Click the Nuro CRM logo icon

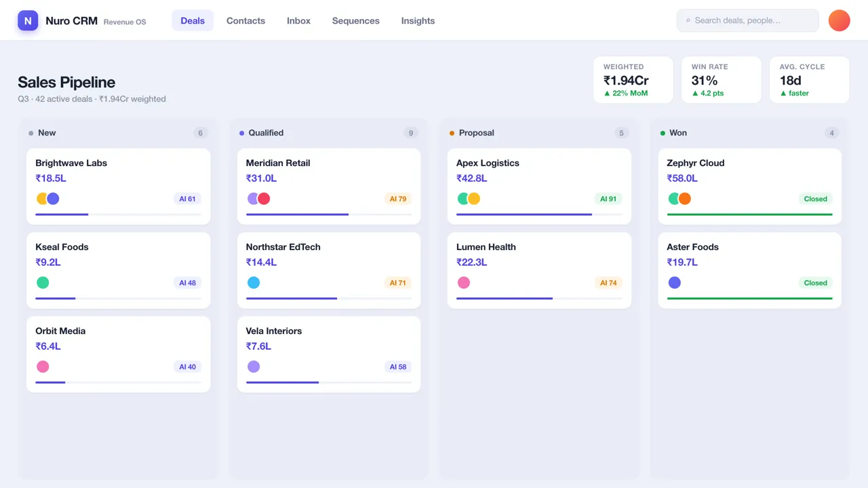28,21
